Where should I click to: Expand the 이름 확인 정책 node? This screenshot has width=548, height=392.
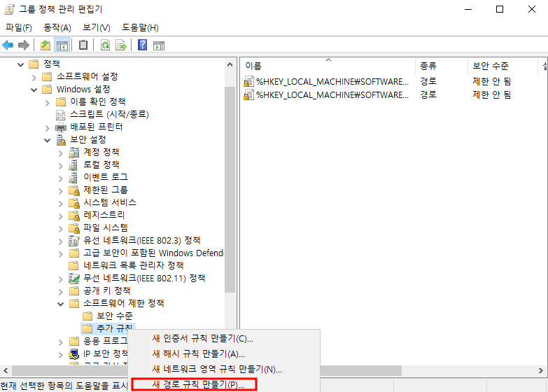[x=47, y=102]
